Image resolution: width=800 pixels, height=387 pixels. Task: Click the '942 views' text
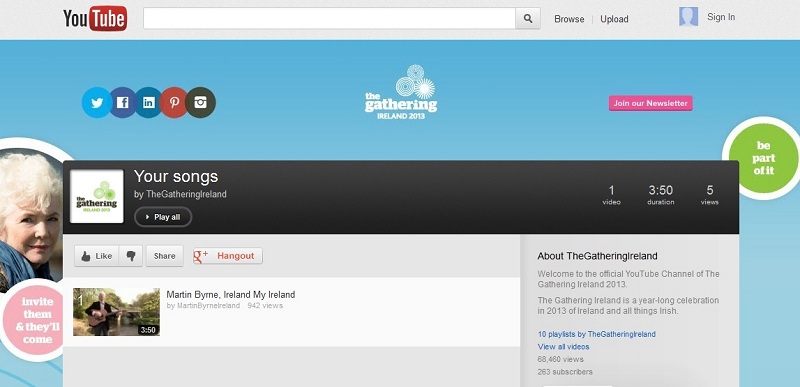click(x=265, y=306)
